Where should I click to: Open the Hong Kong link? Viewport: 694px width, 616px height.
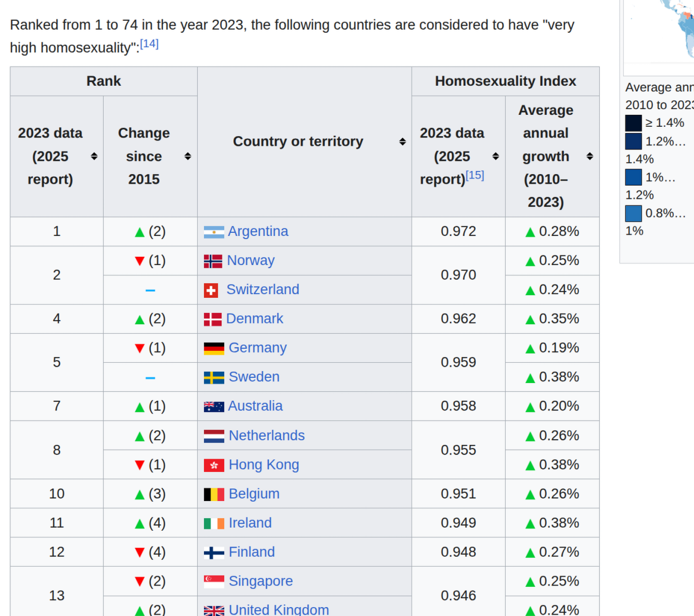click(x=264, y=465)
